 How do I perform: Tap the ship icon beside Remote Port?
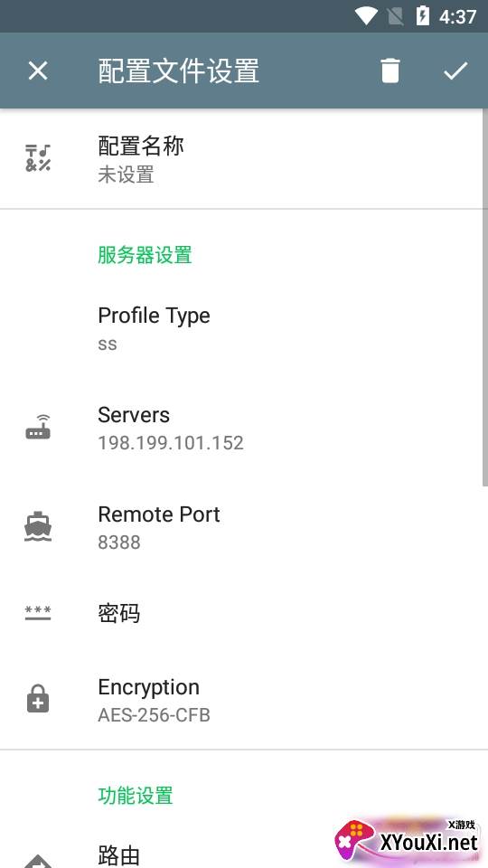pos(38,527)
